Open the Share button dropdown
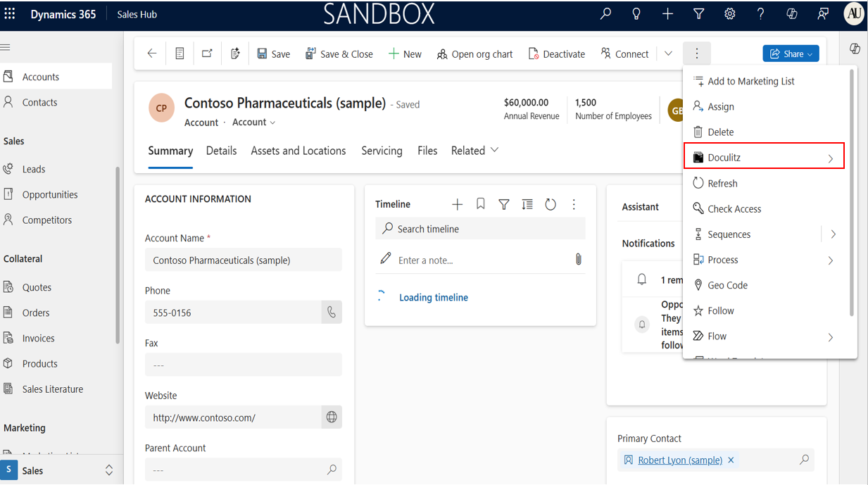868x485 pixels. tap(791, 53)
